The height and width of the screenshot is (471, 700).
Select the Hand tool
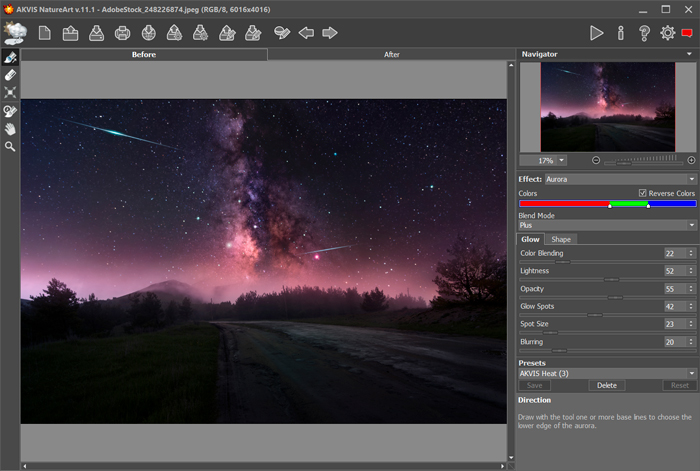pyautogui.click(x=10, y=129)
